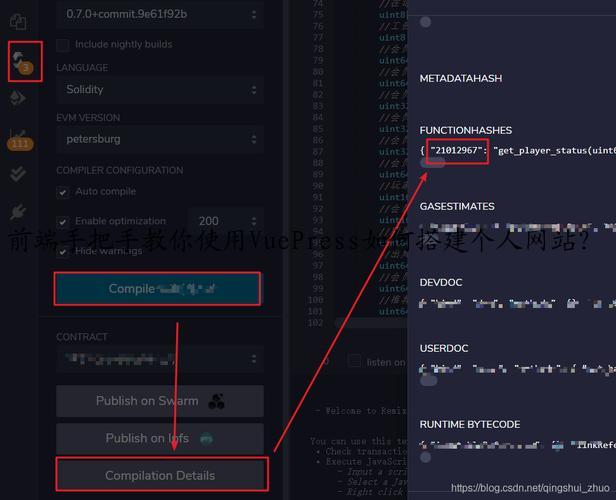Click the Compilation Details button
Image resolution: width=616 pixels, height=500 pixels.
pyautogui.click(x=160, y=475)
